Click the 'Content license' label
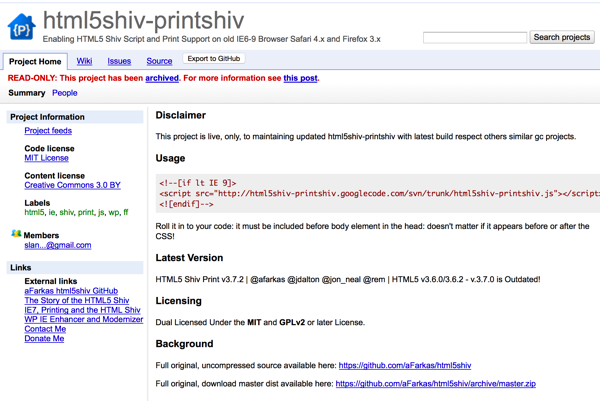Viewport: 600px width, 401px height. coord(55,176)
